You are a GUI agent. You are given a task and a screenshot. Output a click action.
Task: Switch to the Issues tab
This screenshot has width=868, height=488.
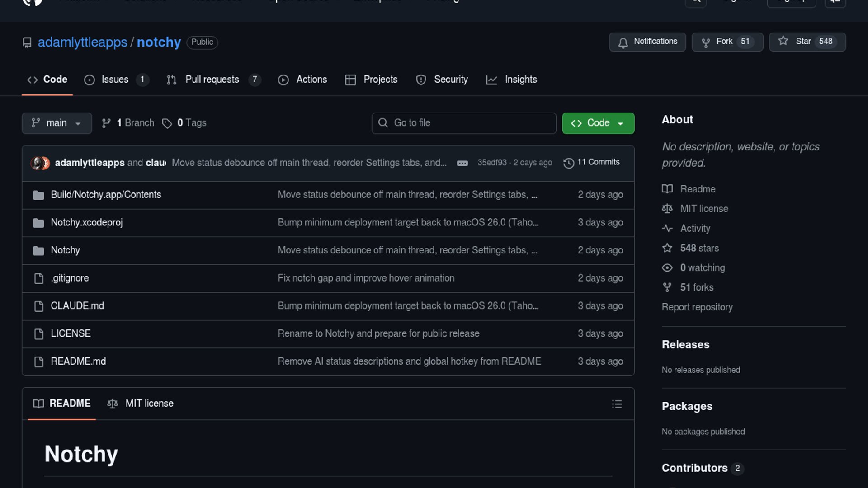click(x=115, y=80)
